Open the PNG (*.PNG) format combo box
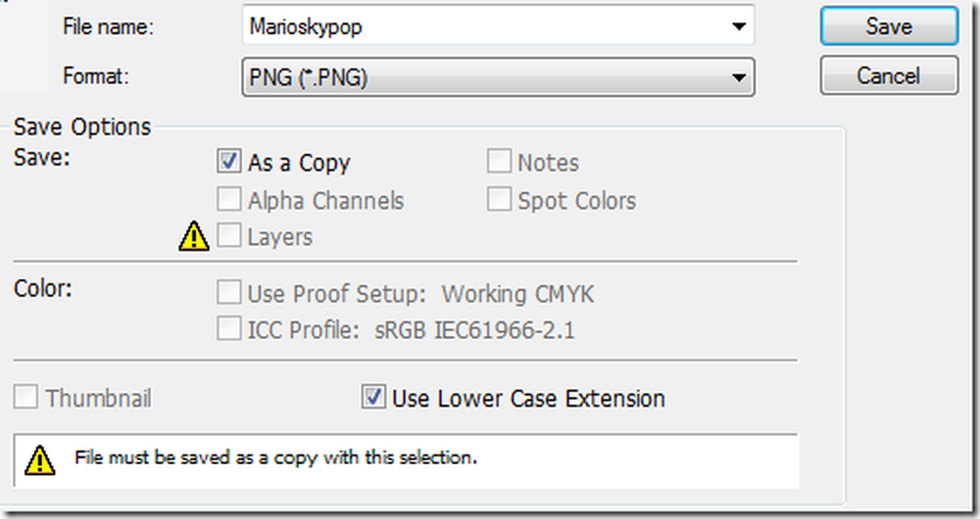980x519 pixels. pos(498,77)
